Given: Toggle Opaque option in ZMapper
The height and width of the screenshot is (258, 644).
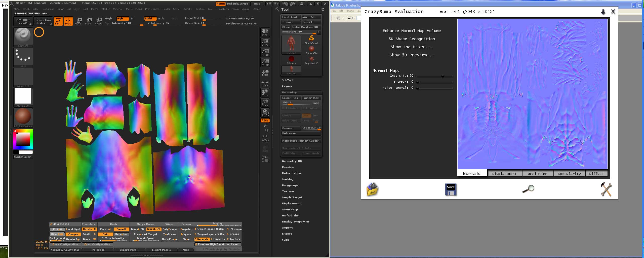Looking at the screenshot, I should click(73, 234).
